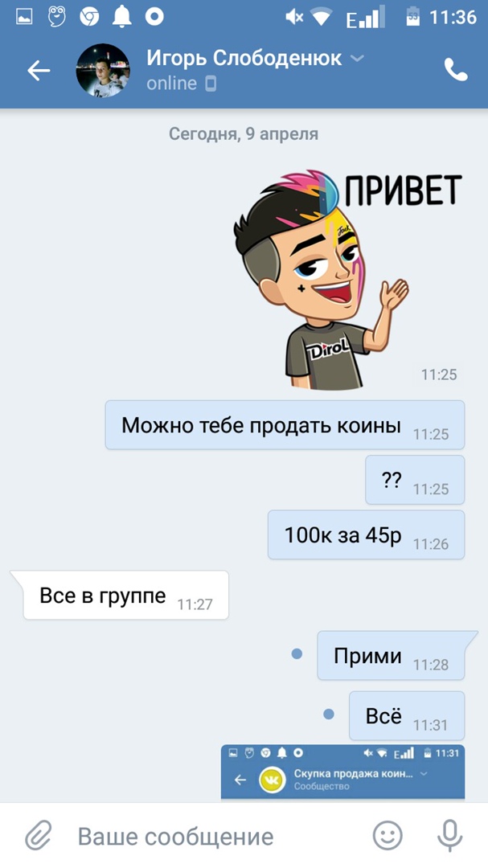The width and height of the screenshot is (488, 868).
Task: Select the incoming "Все в группе" message
Action: coord(125,595)
